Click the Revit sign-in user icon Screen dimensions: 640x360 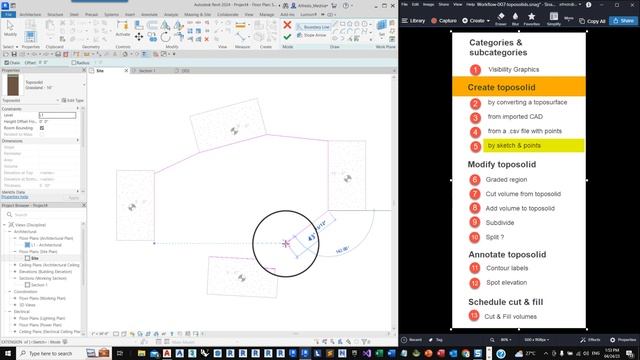pos(293,6)
